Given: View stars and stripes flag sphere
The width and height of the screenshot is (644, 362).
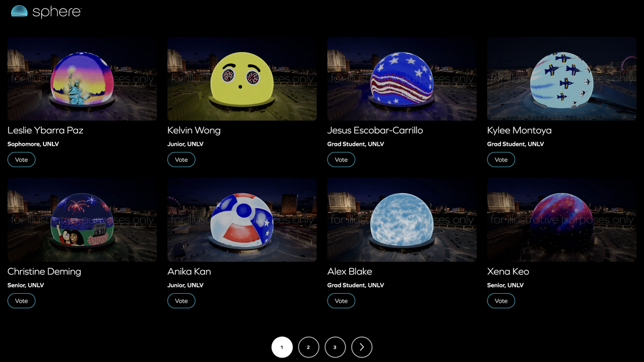Looking at the screenshot, I should point(402,78).
